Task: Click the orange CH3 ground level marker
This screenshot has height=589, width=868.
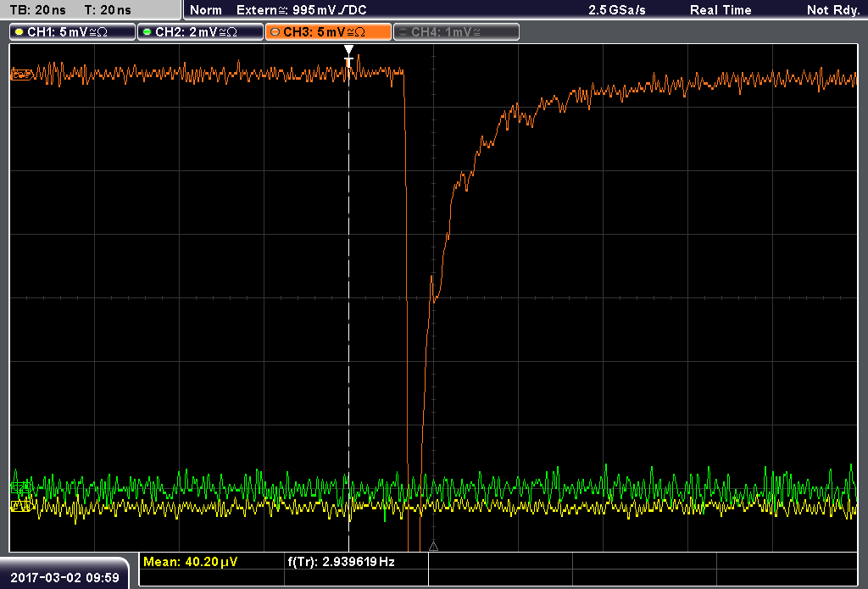Action: pyautogui.click(x=21, y=75)
